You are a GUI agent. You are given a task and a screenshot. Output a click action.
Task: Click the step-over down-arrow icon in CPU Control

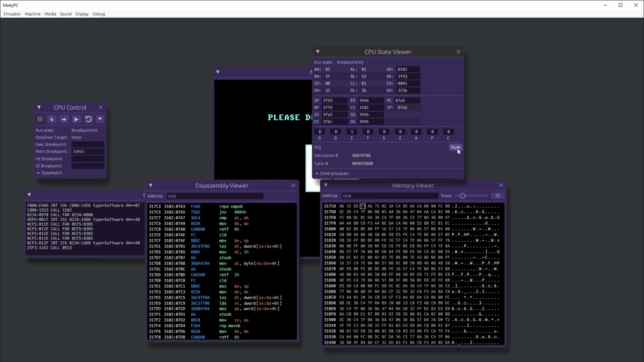(x=51, y=119)
